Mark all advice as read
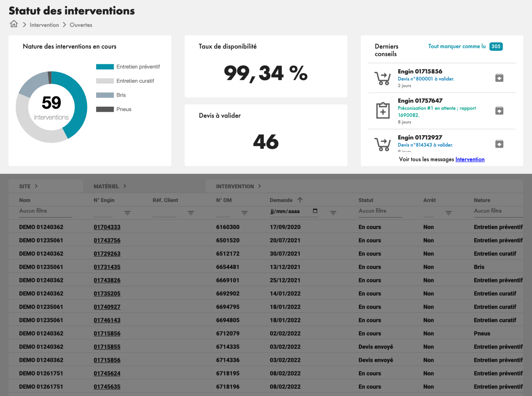Image resolution: width=532 pixels, height=396 pixels. point(457,46)
